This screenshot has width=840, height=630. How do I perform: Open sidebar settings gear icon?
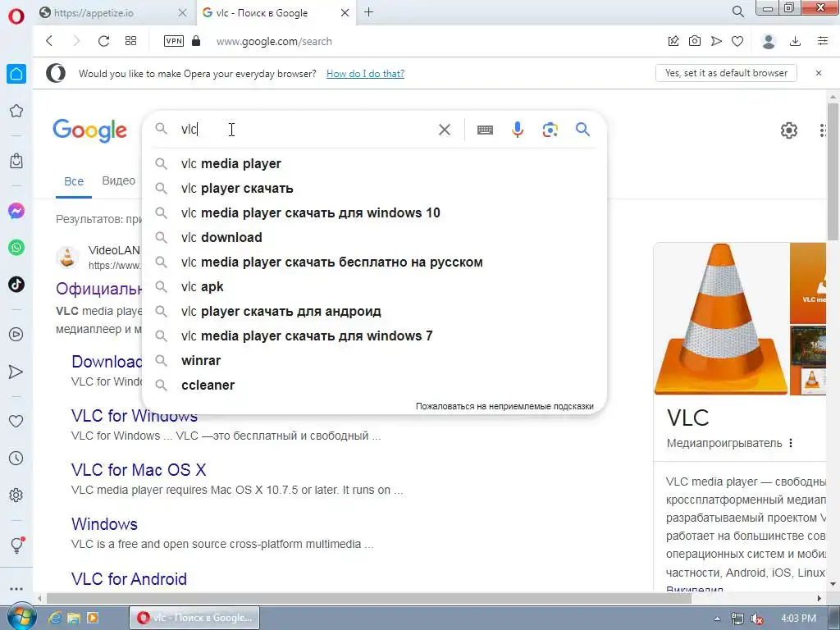click(16, 495)
